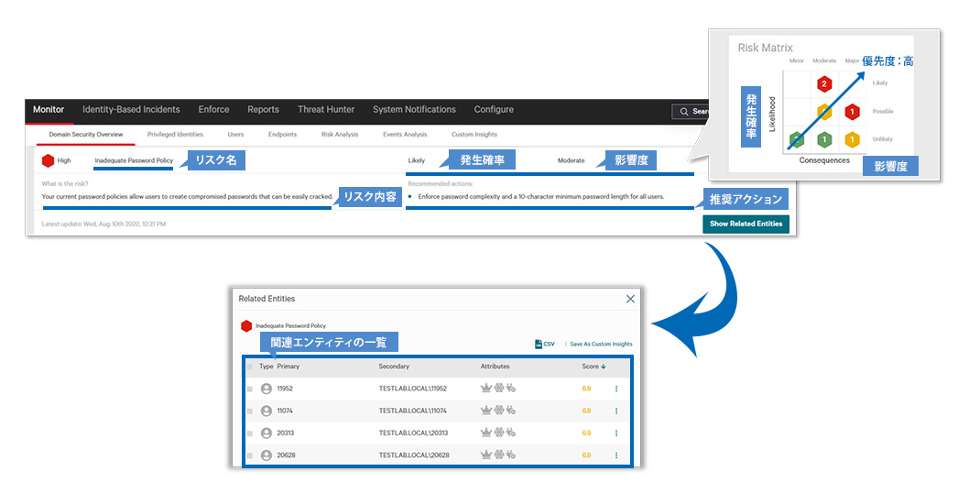Close the Related Entities dialog
Viewport: 980px width, 504px height.
tap(630, 299)
